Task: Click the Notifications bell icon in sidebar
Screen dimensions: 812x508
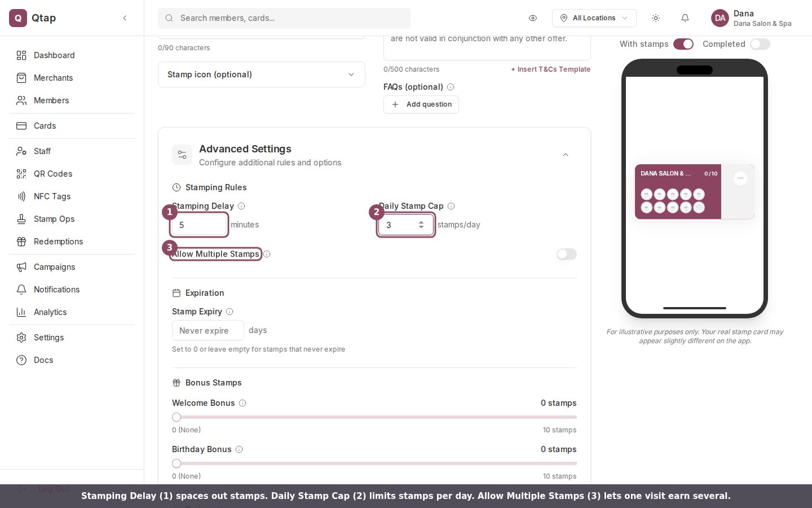Action: [21, 290]
